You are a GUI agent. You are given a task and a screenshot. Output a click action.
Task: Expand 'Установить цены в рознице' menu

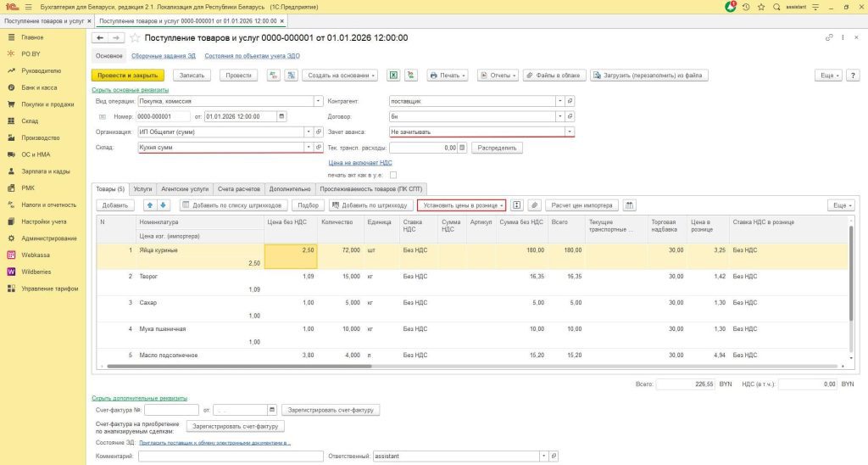point(461,205)
